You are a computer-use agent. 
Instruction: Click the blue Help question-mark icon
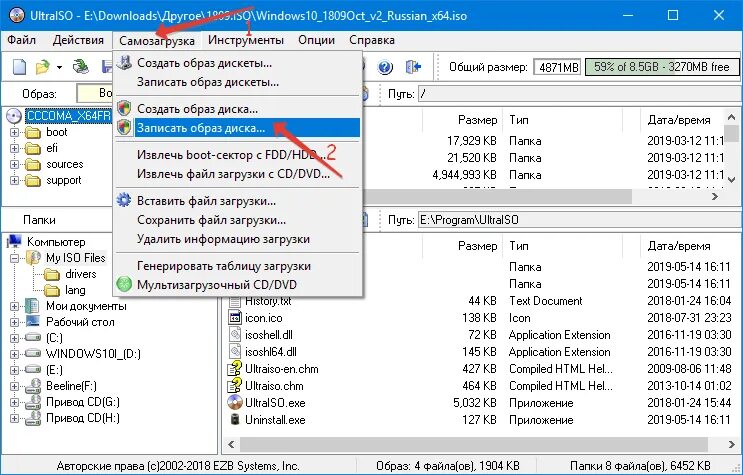[x=385, y=67]
